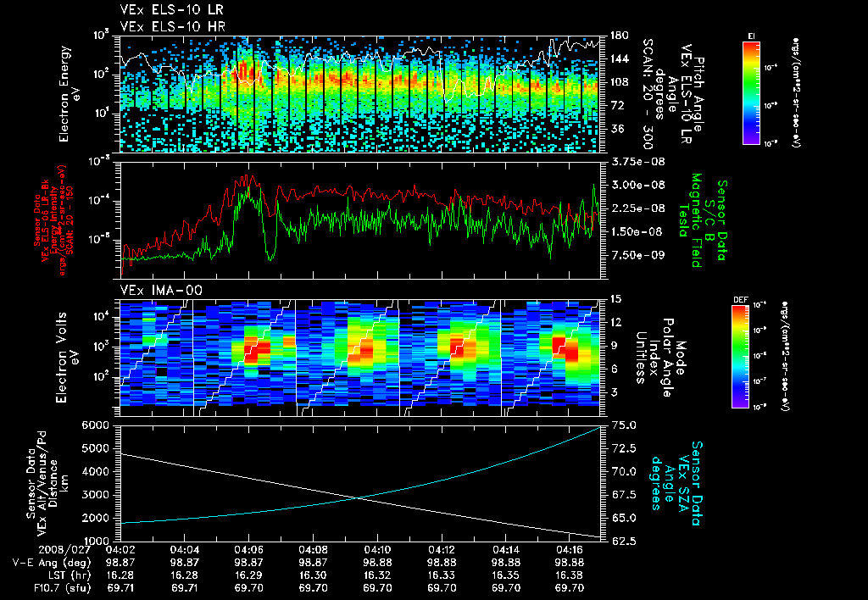Image resolution: width=868 pixels, height=600 pixels.
Task: Click magnetic field tick '1.50e-08'
Action: coord(637,231)
